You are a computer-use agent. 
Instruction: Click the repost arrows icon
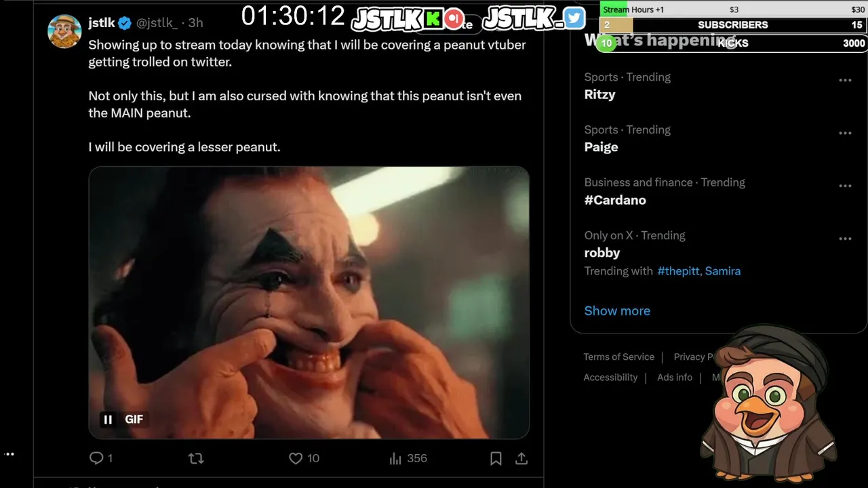point(196,459)
